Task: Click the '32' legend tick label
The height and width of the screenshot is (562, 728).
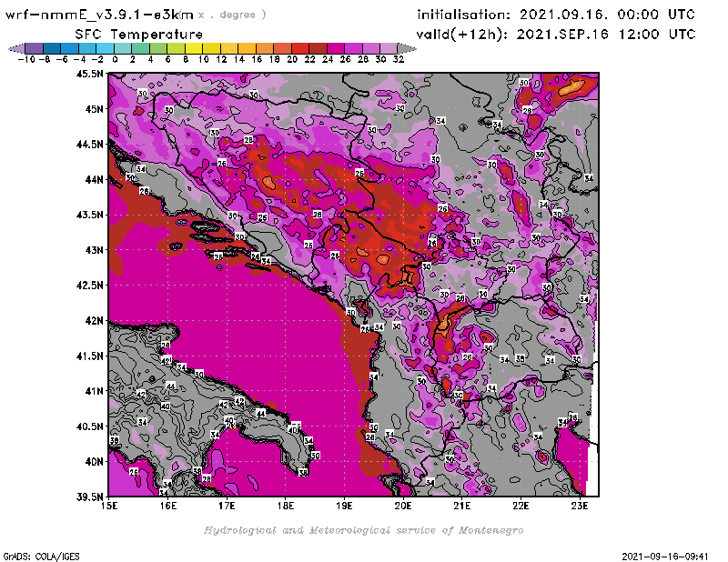Action: (x=399, y=59)
